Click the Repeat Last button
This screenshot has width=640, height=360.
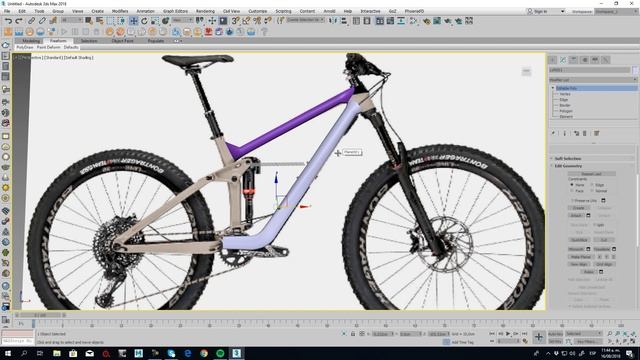(x=592, y=174)
